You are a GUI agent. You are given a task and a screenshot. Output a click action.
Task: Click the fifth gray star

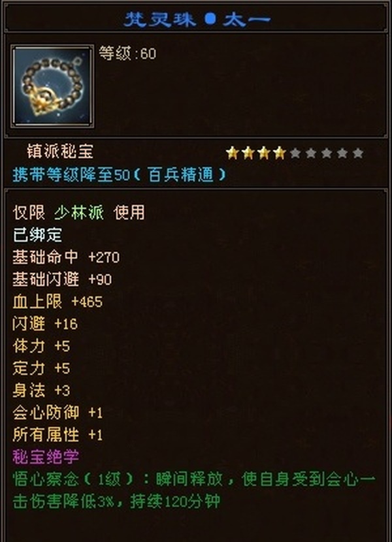[295, 153]
